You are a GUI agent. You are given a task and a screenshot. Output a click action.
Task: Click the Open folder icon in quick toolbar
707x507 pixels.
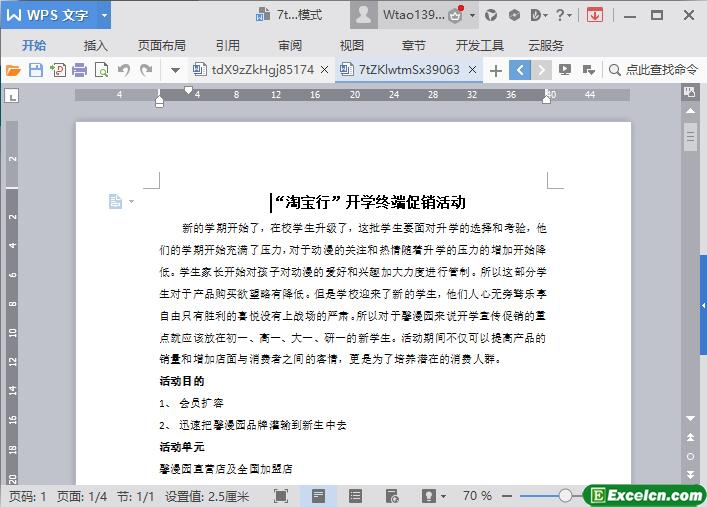(13, 70)
